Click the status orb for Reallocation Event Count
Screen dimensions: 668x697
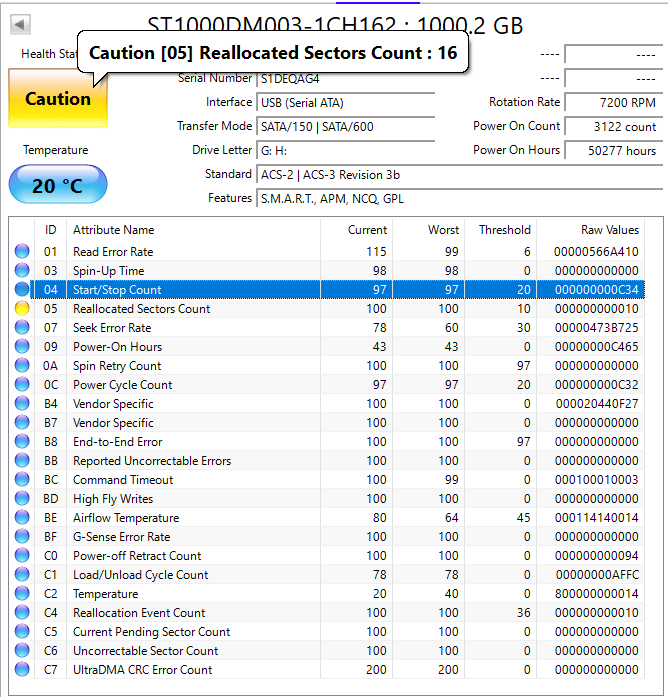pyautogui.click(x=22, y=613)
